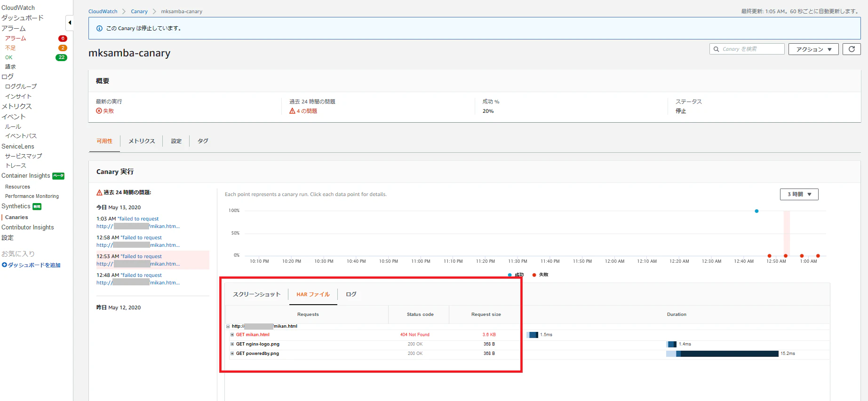This screenshot has width=868, height=401.
Task: Click the leftmost red failed data point
Action: tap(770, 256)
